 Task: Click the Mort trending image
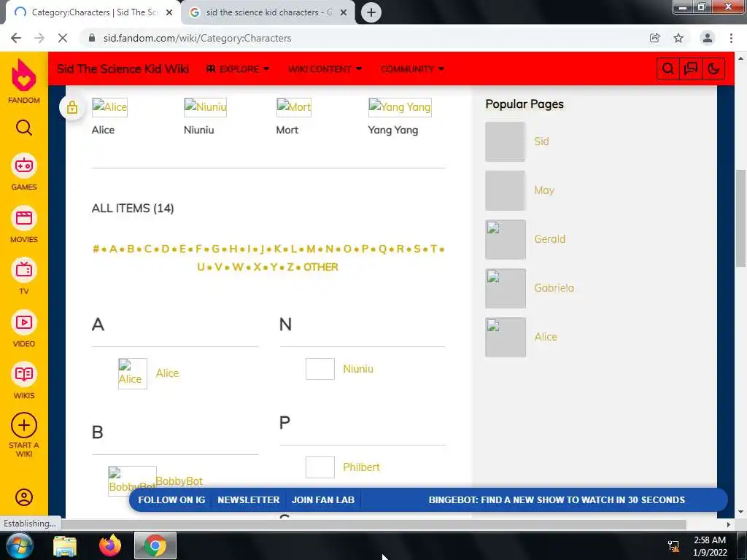click(294, 107)
